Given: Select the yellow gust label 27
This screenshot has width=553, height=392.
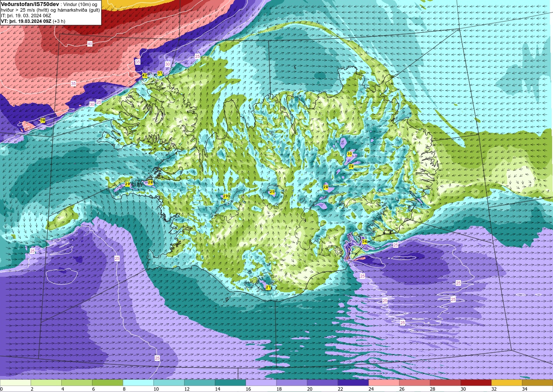Looking at the screenshot, I should tap(268, 288).
